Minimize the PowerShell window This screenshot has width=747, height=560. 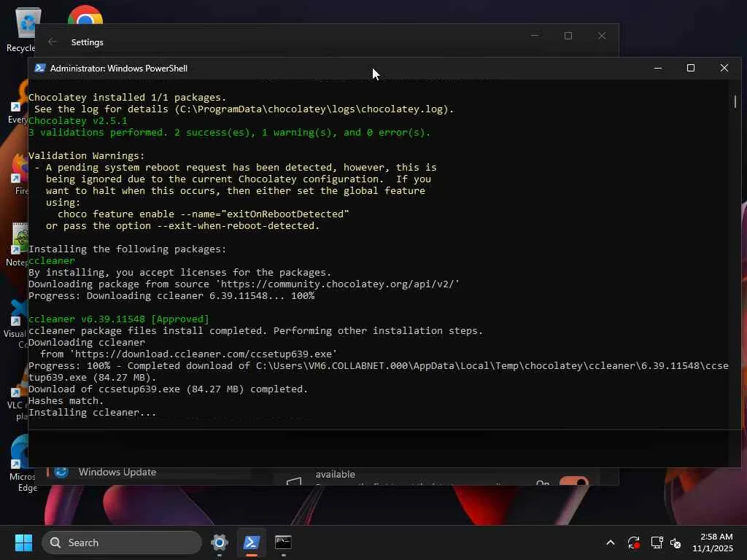[658, 68]
